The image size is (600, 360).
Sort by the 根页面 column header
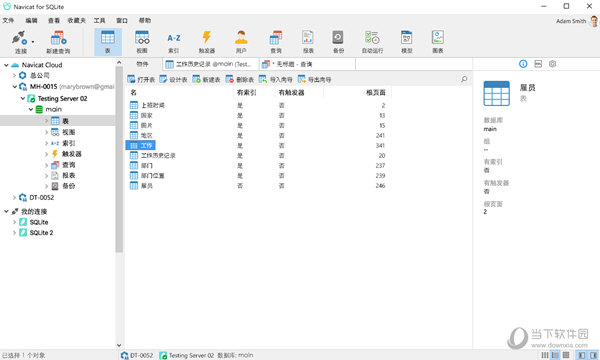tap(375, 92)
